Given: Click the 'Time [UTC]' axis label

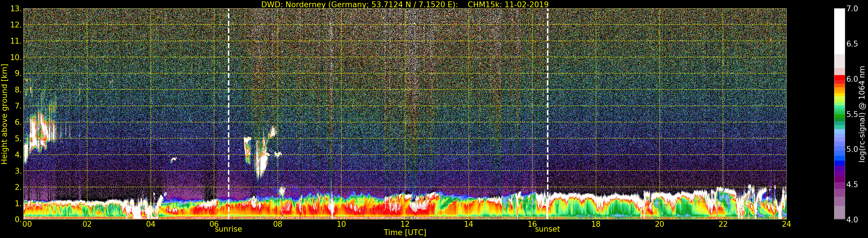Looking at the screenshot, I should (x=405, y=233).
